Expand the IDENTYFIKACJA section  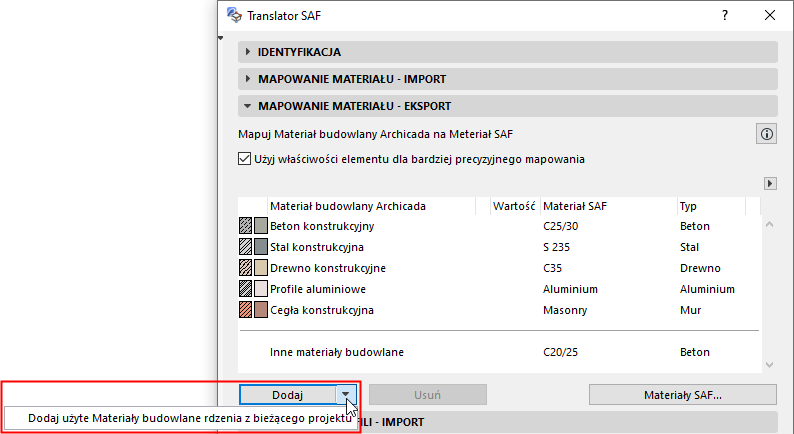click(x=508, y=52)
